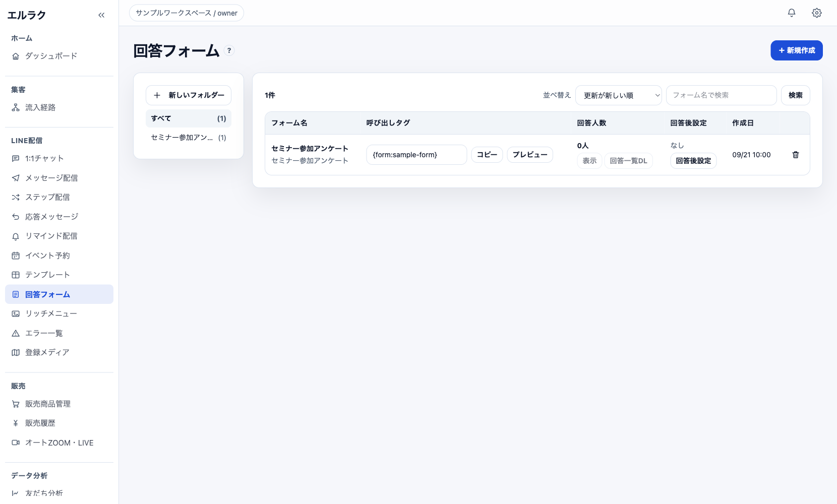The image size is (837, 504).
Task: Click the ステップ配信 shuffle icon
Action: (x=16, y=197)
